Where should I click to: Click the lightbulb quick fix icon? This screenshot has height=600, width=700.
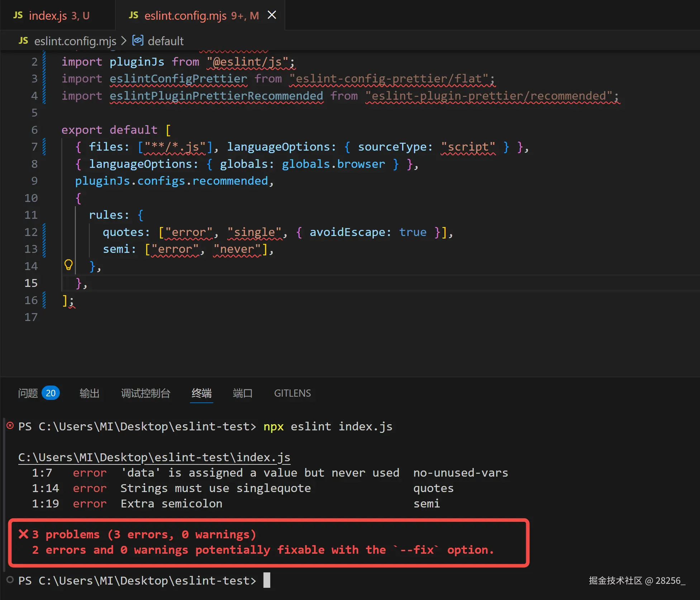tap(68, 265)
